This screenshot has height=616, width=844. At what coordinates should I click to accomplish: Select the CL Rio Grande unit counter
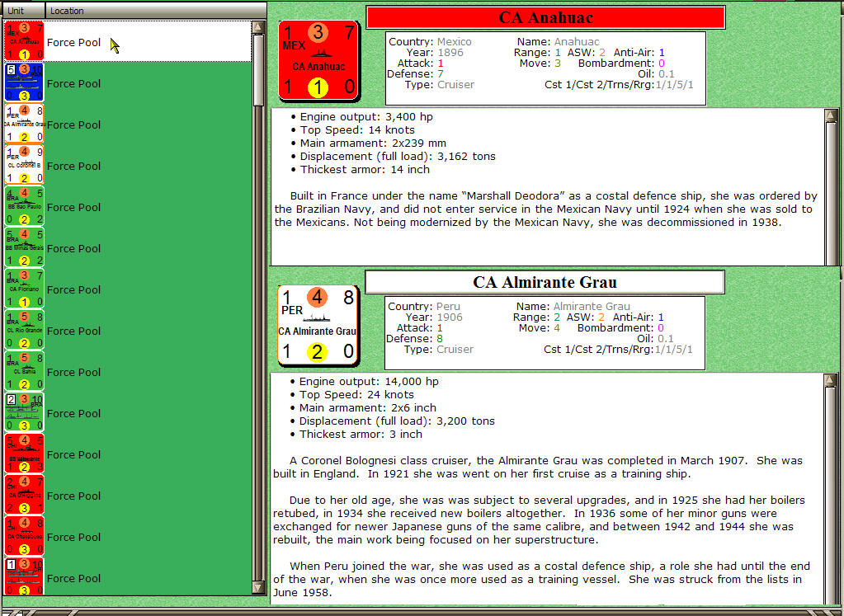point(24,331)
